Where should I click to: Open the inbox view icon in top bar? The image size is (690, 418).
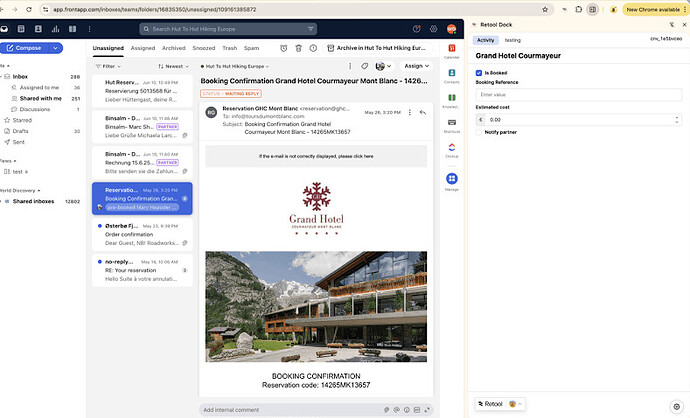4,29
